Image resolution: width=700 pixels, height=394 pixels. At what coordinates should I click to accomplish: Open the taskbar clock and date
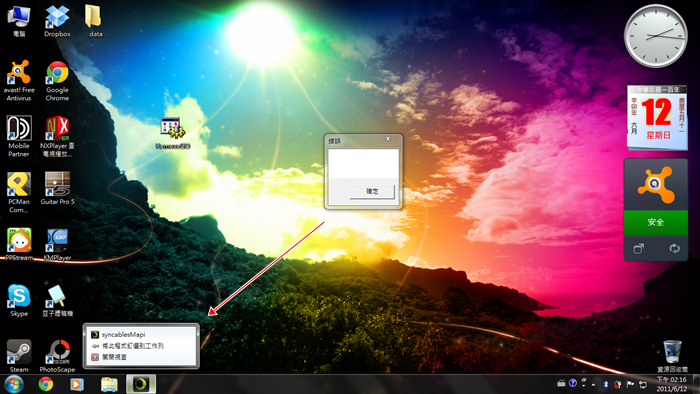pyautogui.click(x=671, y=384)
